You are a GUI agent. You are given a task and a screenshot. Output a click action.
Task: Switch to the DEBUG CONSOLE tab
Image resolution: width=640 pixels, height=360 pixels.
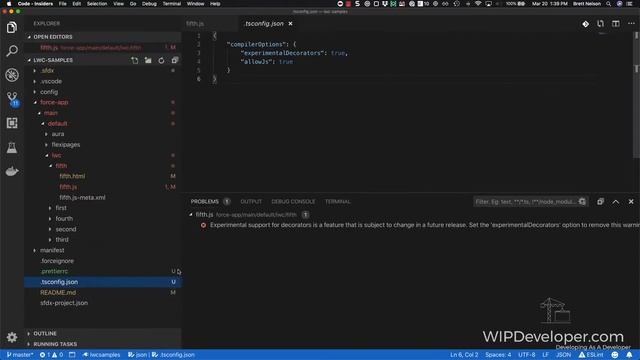(x=293, y=202)
